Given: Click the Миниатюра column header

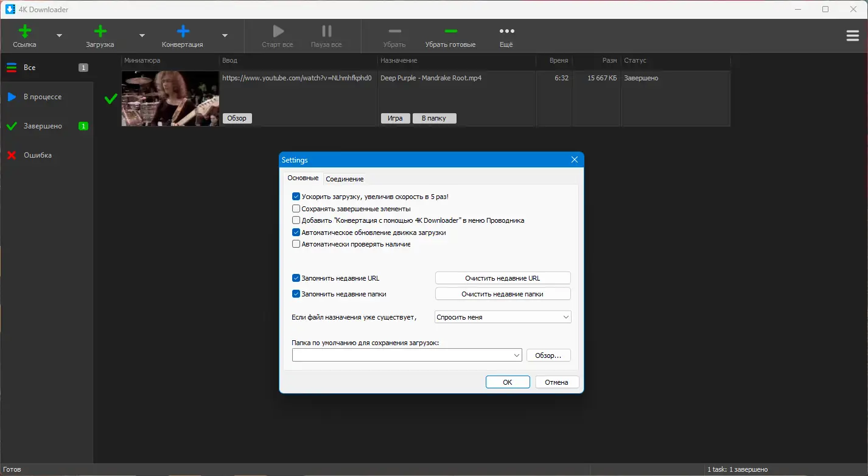Looking at the screenshot, I should tap(170, 60).
